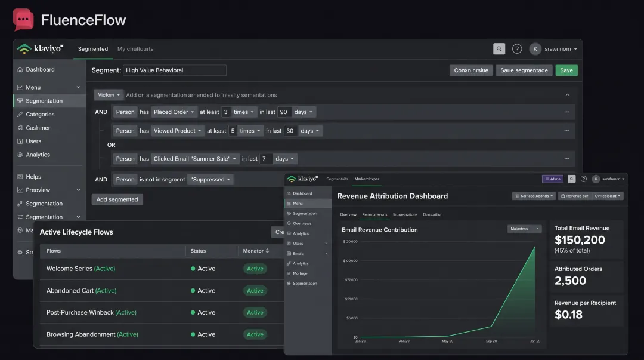The image size is (644, 360).
Task: Open the Clicked Email "Summer Sale" dropdown
Action: (194, 159)
